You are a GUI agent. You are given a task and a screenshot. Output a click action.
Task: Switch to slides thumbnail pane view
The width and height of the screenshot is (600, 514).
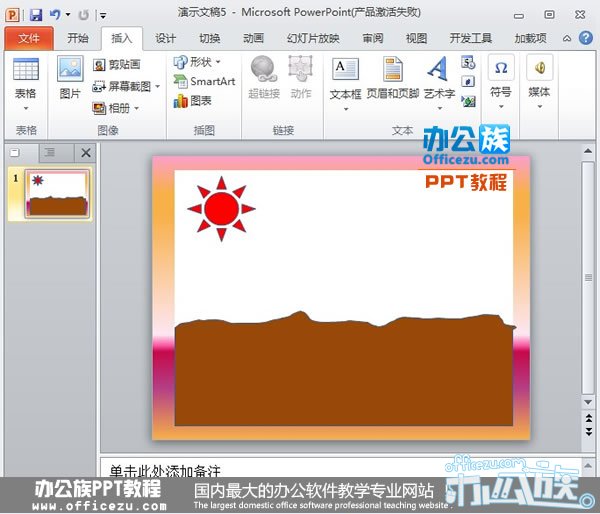pyautogui.click(x=16, y=152)
